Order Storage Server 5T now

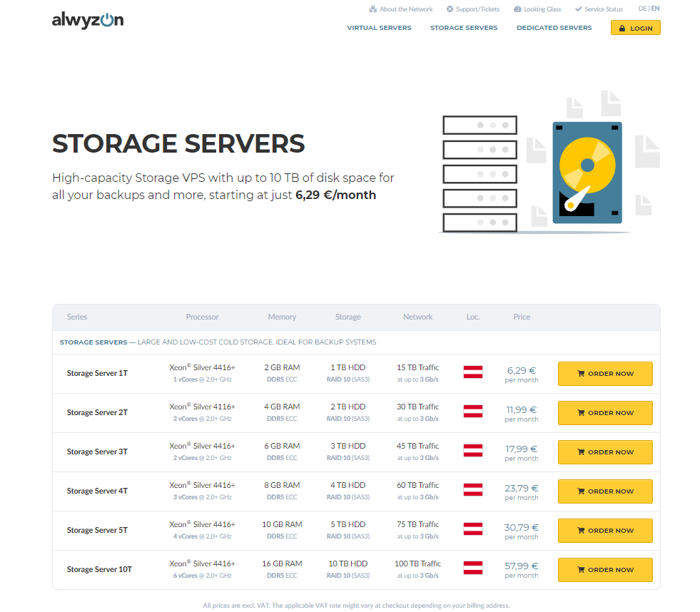[x=605, y=531]
